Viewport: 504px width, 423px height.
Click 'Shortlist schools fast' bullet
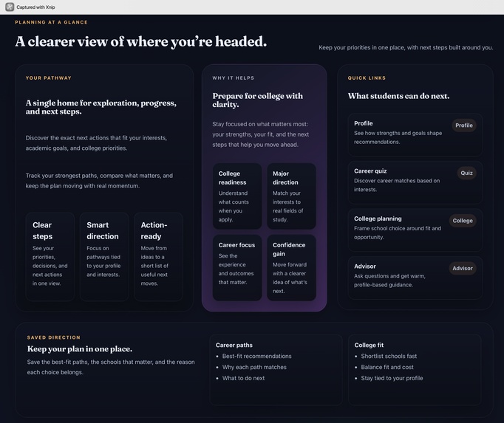click(x=389, y=357)
